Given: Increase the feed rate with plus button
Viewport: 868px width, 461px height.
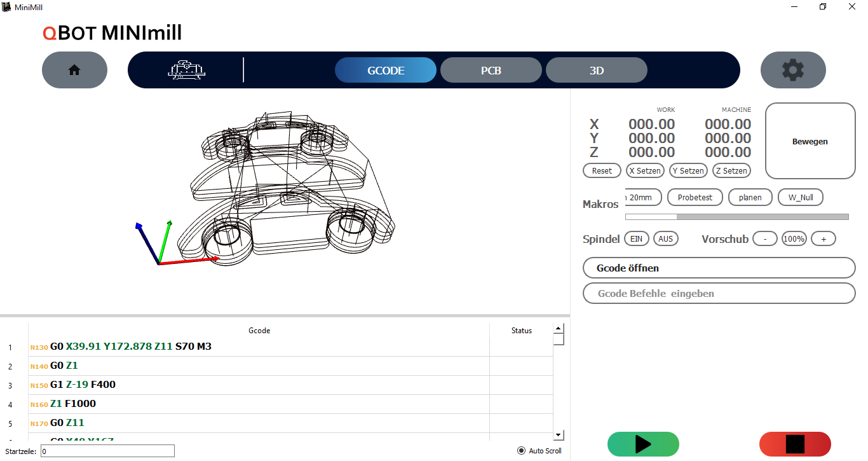Looking at the screenshot, I should click(x=824, y=238).
